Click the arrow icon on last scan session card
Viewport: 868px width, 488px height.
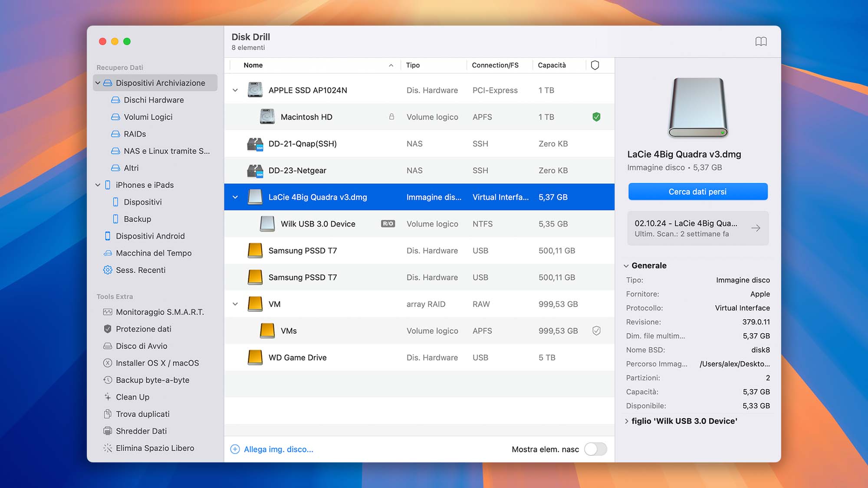point(756,228)
